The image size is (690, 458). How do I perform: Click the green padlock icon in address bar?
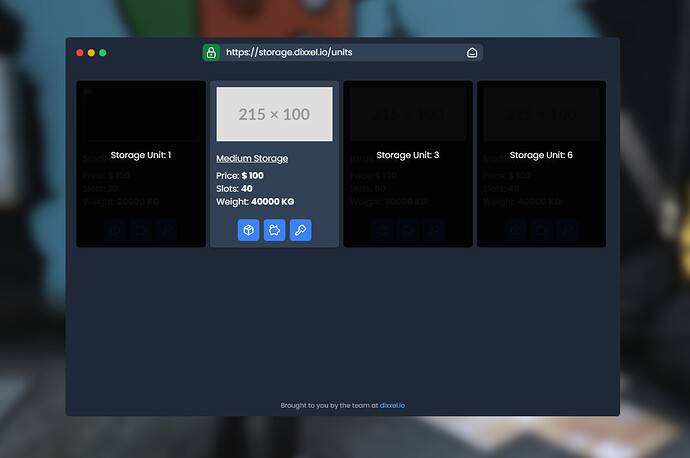click(211, 52)
